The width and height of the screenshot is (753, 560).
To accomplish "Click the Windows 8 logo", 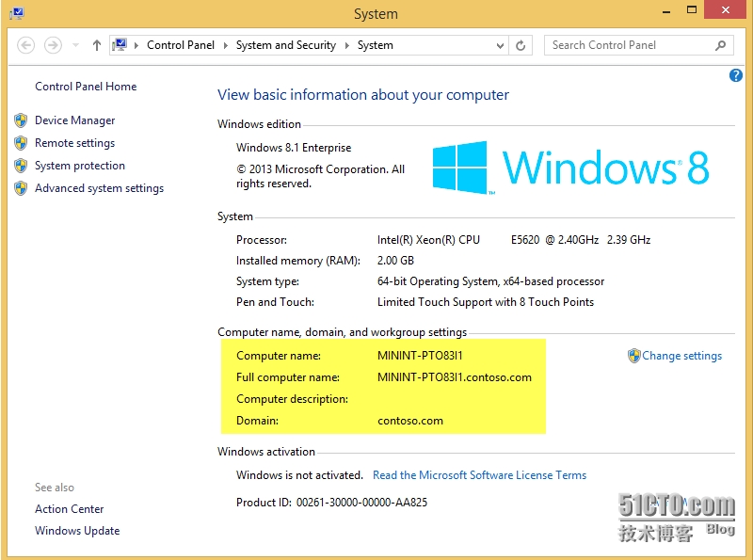I will click(x=570, y=168).
